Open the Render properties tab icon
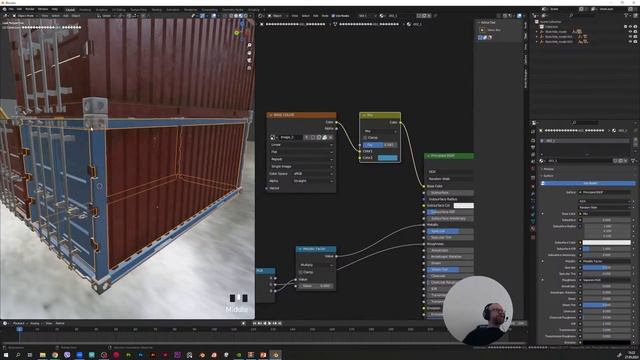Image resolution: width=640 pixels, height=360 pixels. coord(533,140)
